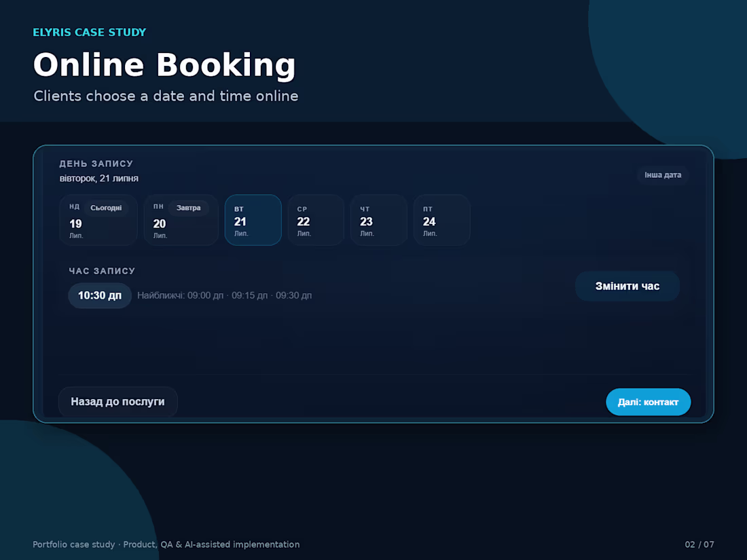Click the 02 / 07 page indicator
The height and width of the screenshot is (560, 747).
(x=699, y=544)
